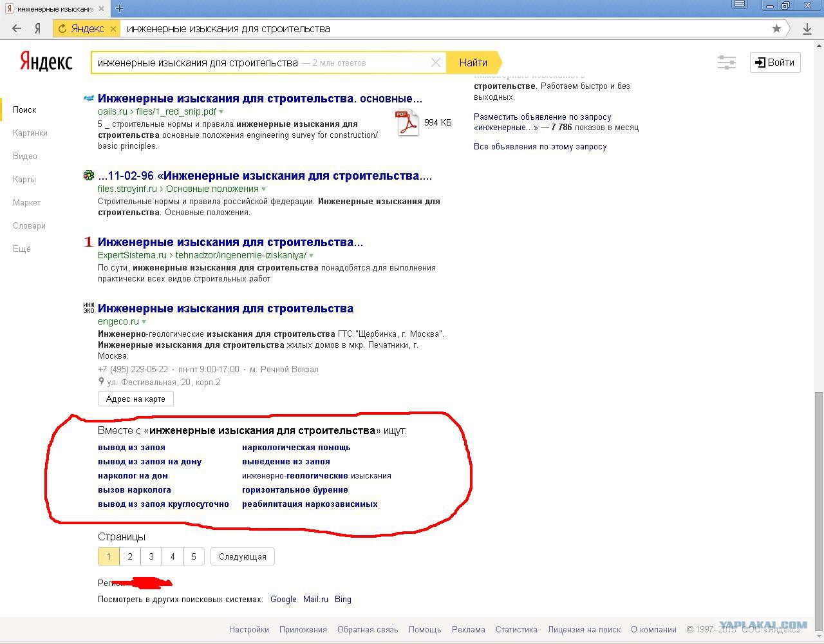
Task: Open the Ещё sidebar menu
Action: 22,249
